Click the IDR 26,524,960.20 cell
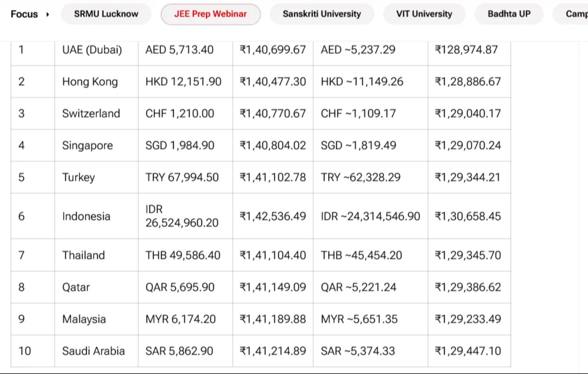The height and width of the screenshot is (374, 588). [182, 216]
